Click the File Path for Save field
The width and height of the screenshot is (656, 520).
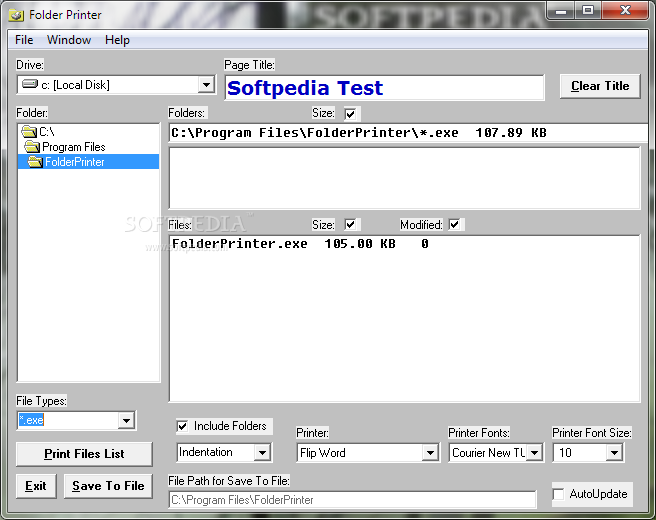(x=352, y=500)
